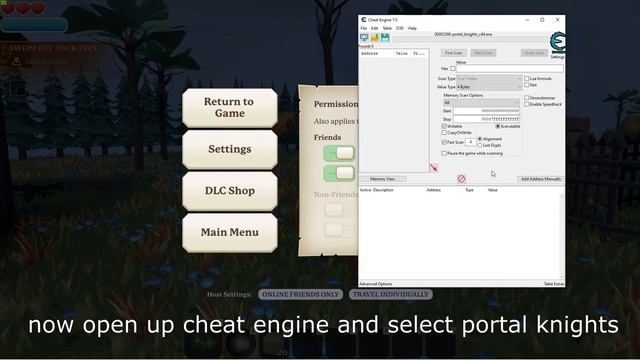Click the process name bar portal_knights_x64.exe

pos(463,34)
